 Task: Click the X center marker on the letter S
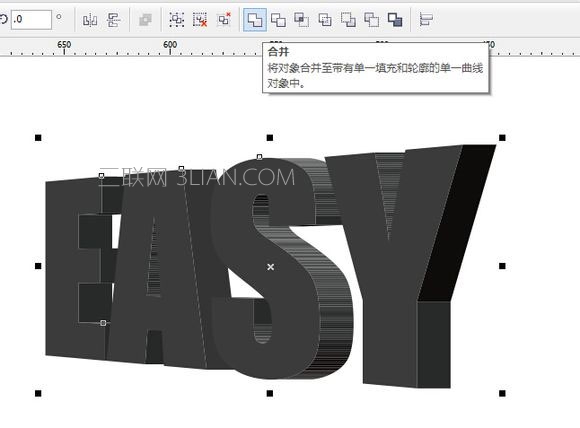pos(271,267)
